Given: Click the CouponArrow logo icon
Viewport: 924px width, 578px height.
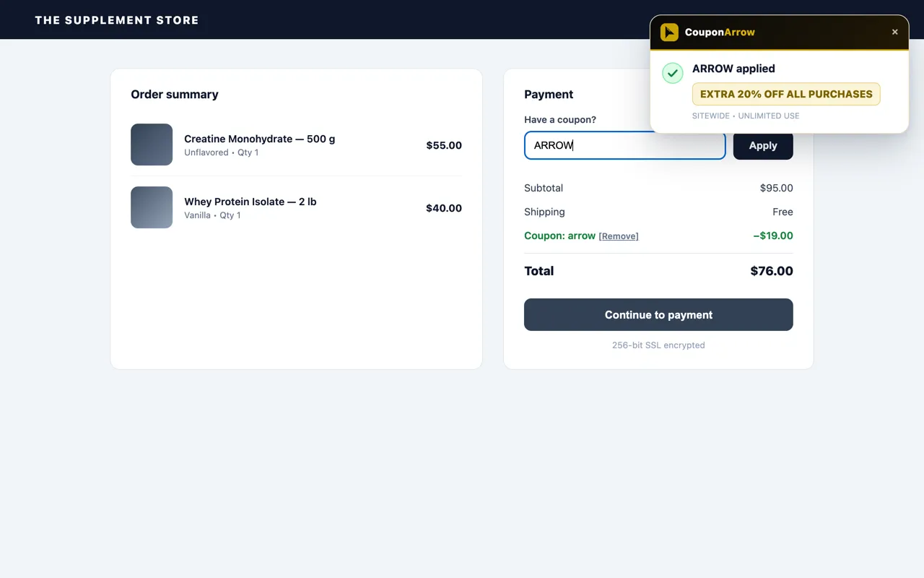Looking at the screenshot, I should 669,32.
